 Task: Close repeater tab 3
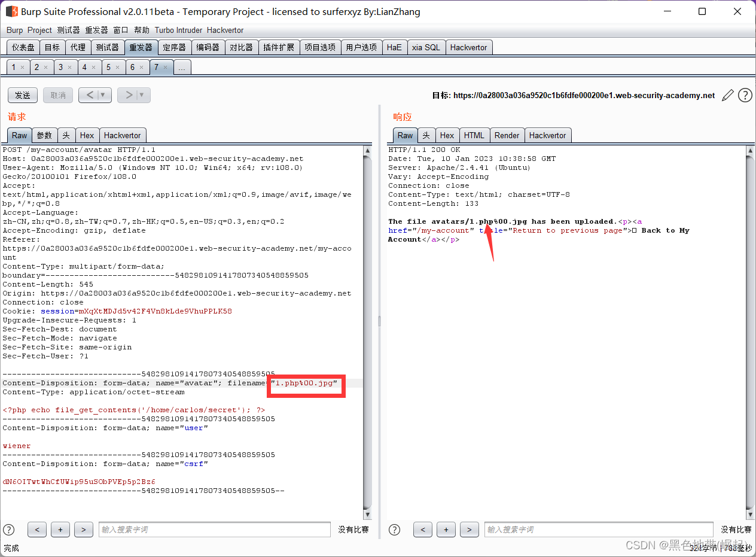tap(70, 68)
